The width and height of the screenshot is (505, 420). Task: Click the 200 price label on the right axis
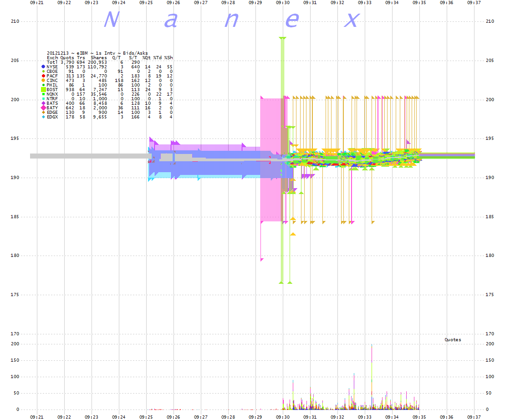pyautogui.click(x=490, y=99)
